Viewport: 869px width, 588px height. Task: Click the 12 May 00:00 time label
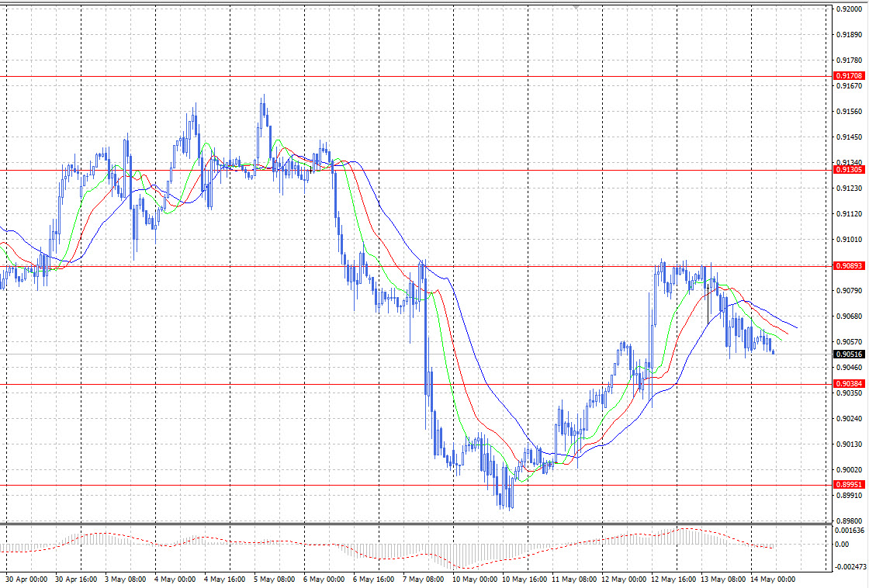624,579
